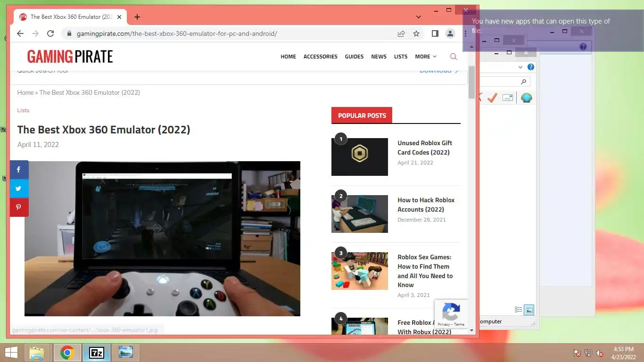644x362 pixels.
Task: Open Chrome's side panel icon
Action: (435, 33)
